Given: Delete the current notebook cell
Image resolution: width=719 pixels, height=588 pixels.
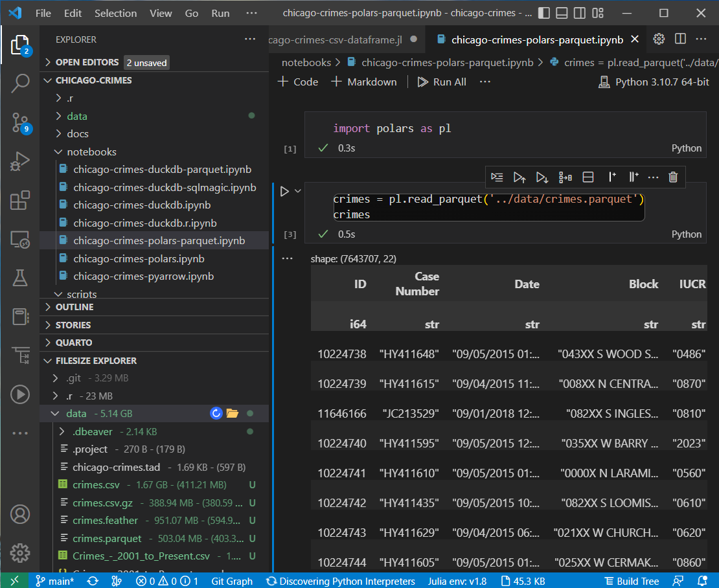Looking at the screenshot, I should point(673,177).
